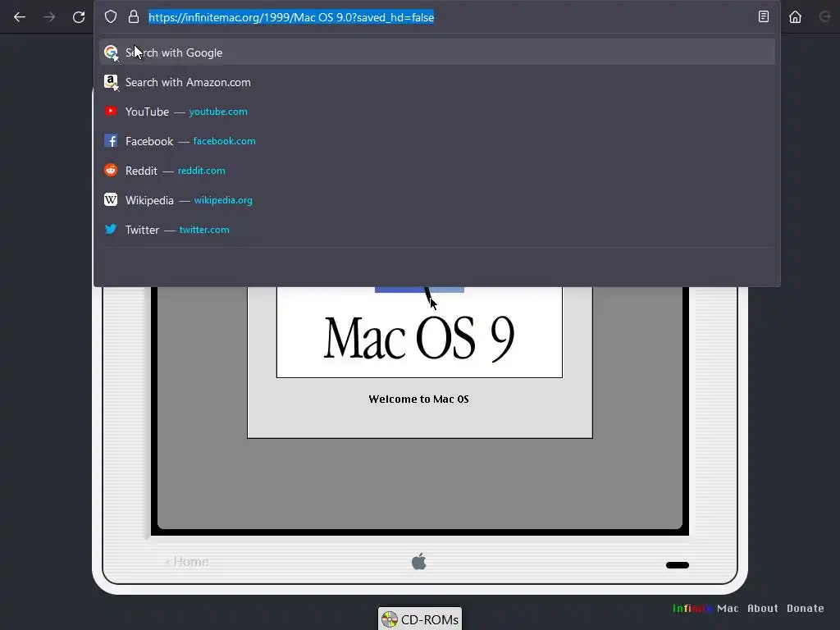
Task: Go back with the browser back arrow
Action: (x=20, y=17)
